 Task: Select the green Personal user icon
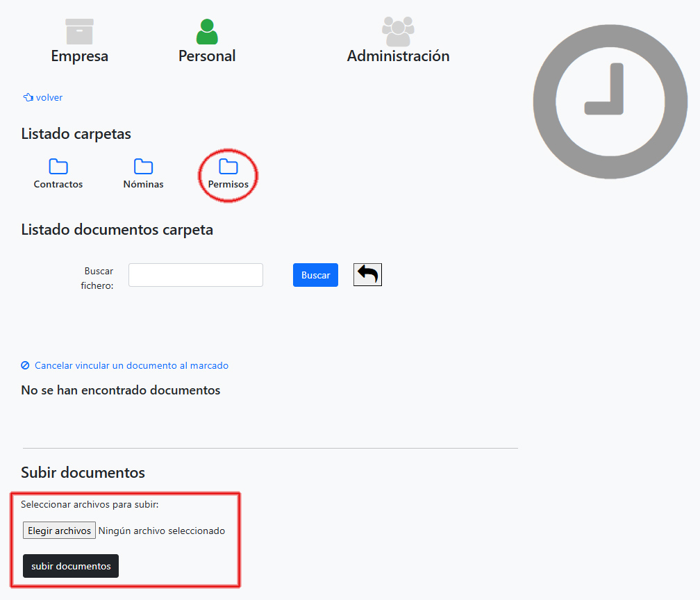click(207, 31)
